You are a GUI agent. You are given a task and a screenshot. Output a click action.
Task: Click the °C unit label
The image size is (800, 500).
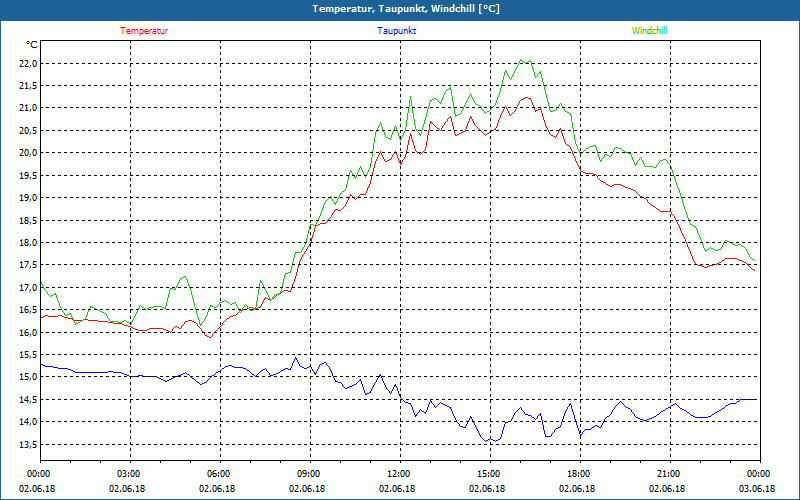click(x=32, y=45)
